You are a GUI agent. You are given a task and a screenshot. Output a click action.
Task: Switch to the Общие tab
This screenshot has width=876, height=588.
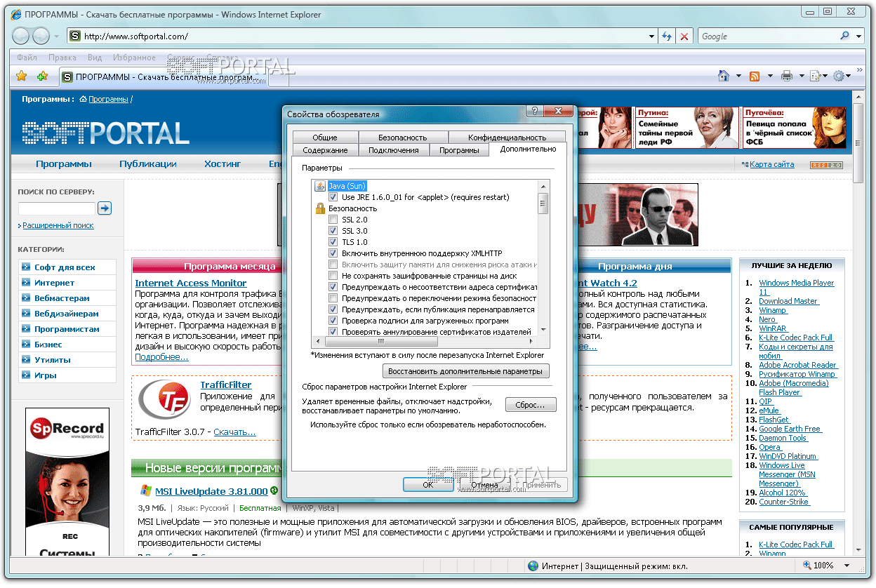tap(325, 138)
